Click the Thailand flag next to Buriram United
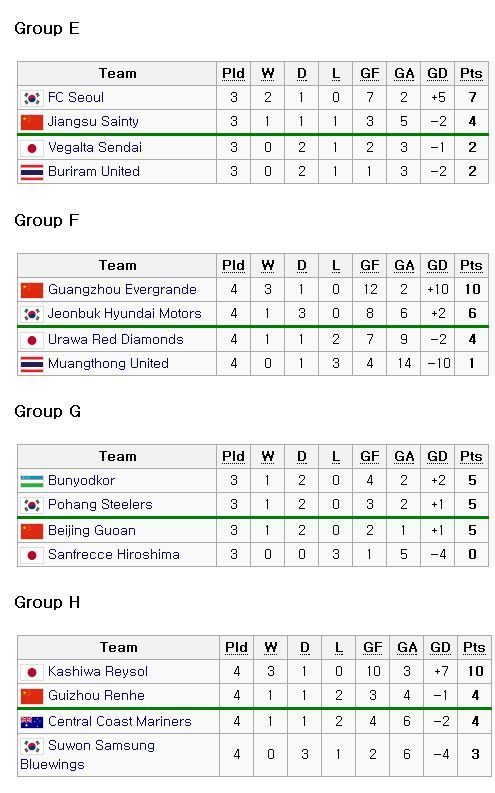The width and height of the screenshot is (495, 793). point(32,172)
